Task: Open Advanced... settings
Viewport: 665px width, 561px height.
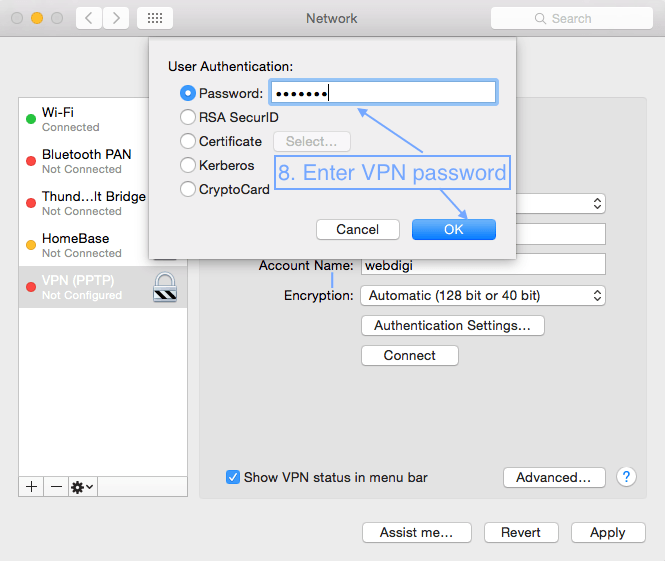Action: pyautogui.click(x=554, y=477)
